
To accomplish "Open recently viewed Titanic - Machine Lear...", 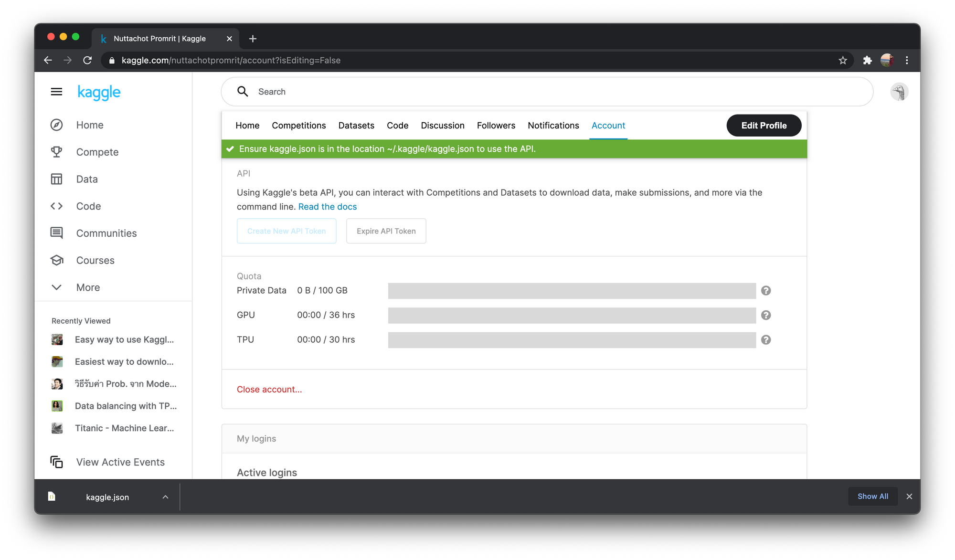I will (x=124, y=428).
